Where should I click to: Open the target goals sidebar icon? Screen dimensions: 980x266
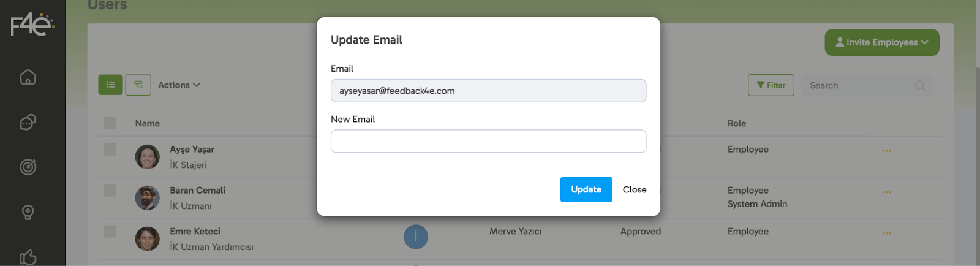tap(28, 167)
